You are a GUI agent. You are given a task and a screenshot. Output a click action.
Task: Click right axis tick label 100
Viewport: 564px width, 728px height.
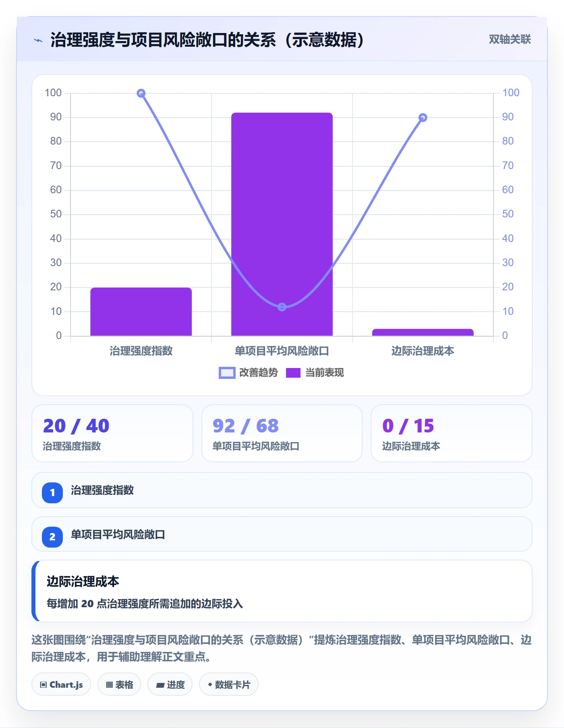click(x=511, y=93)
